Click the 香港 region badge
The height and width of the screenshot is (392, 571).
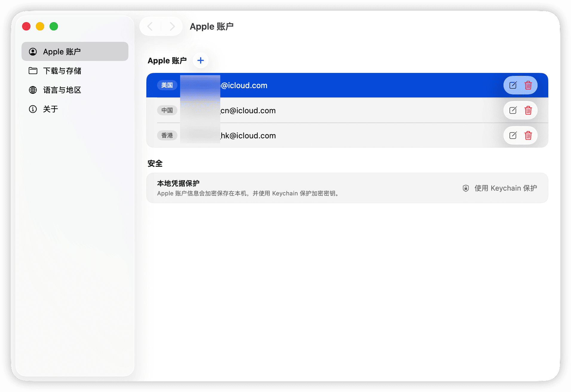coord(167,135)
